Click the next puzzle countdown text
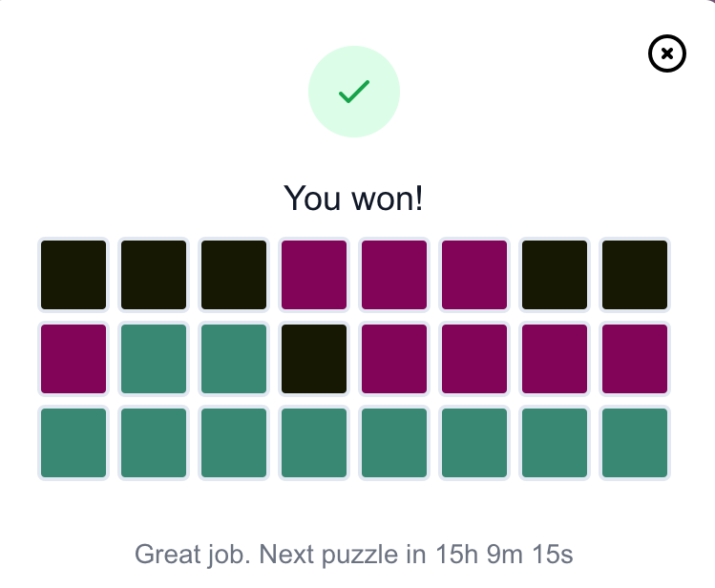This screenshot has height=588, width=715. click(354, 555)
